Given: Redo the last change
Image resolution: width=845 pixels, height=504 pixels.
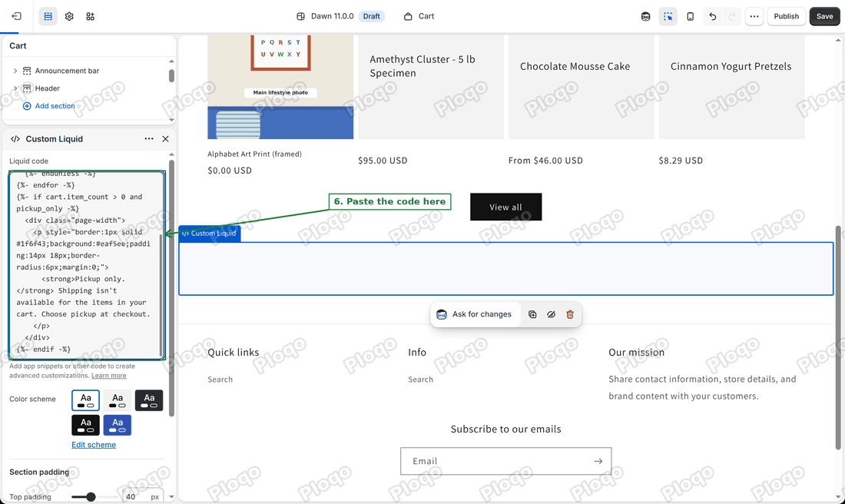Looking at the screenshot, I should (x=732, y=16).
